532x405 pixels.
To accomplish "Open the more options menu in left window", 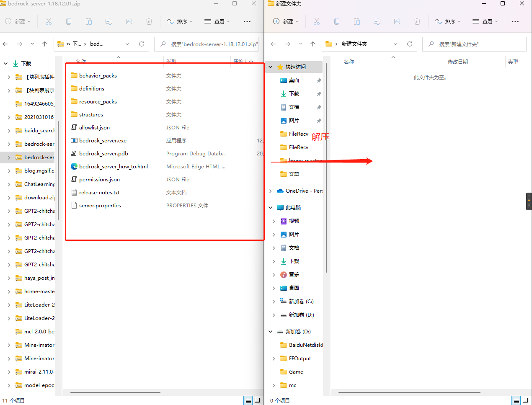I will pos(247,21).
